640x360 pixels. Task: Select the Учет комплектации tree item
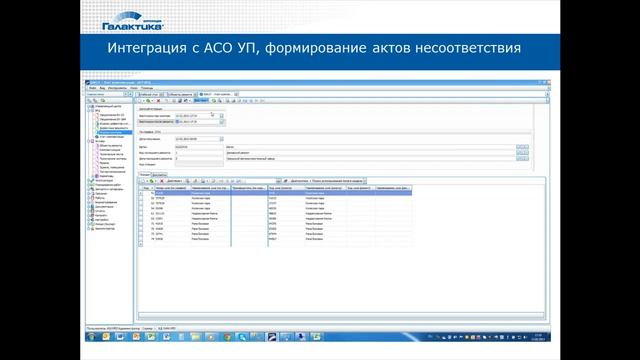[x=111, y=137]
